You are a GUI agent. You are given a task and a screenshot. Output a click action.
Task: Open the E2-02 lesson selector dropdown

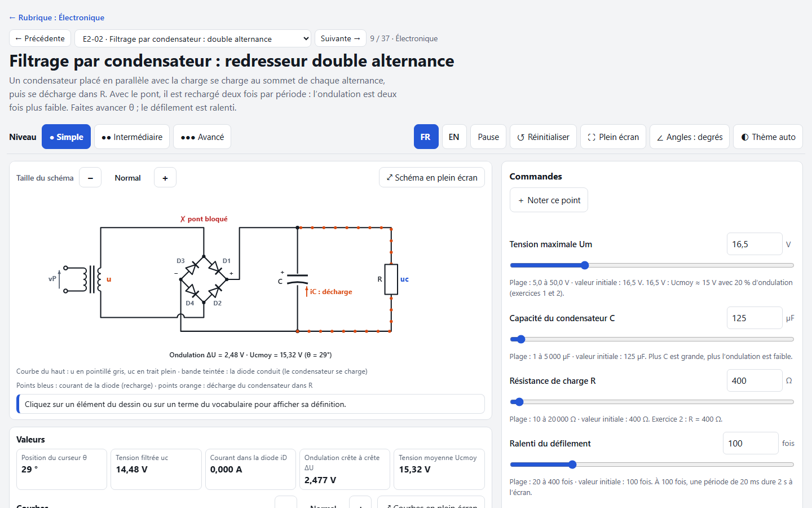pyautogui.click(x=193, y=38)
